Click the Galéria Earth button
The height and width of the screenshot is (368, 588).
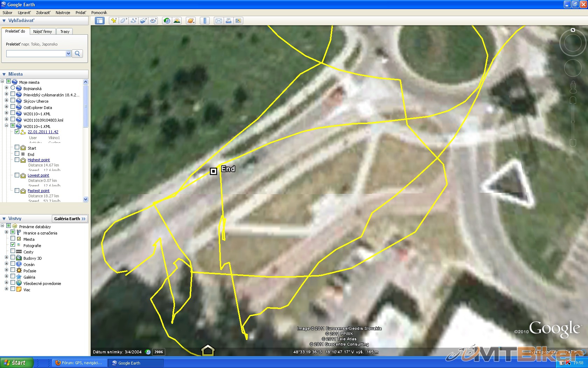[70, 219]
